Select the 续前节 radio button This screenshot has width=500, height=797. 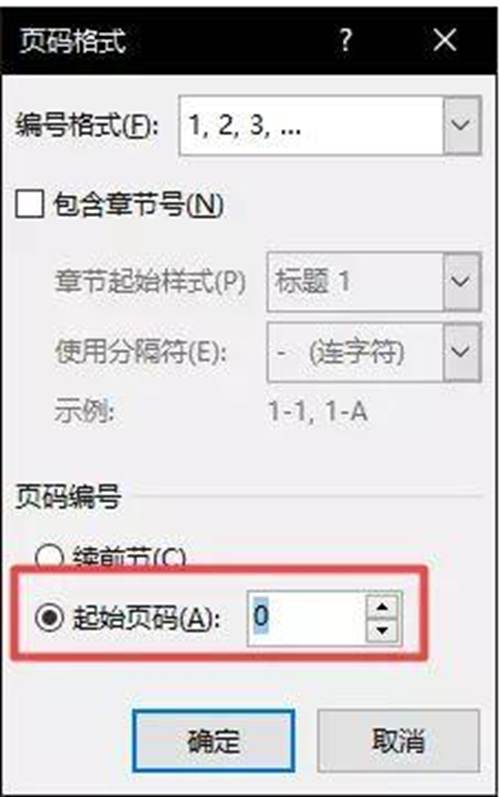coord(49,557)
